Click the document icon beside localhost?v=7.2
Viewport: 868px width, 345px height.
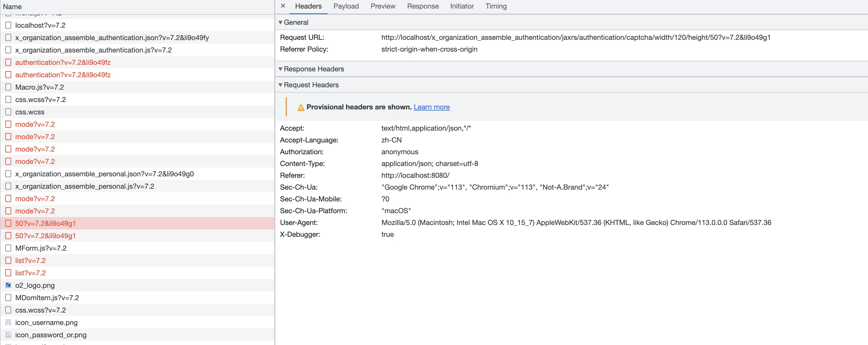click(x=9, y=25)
